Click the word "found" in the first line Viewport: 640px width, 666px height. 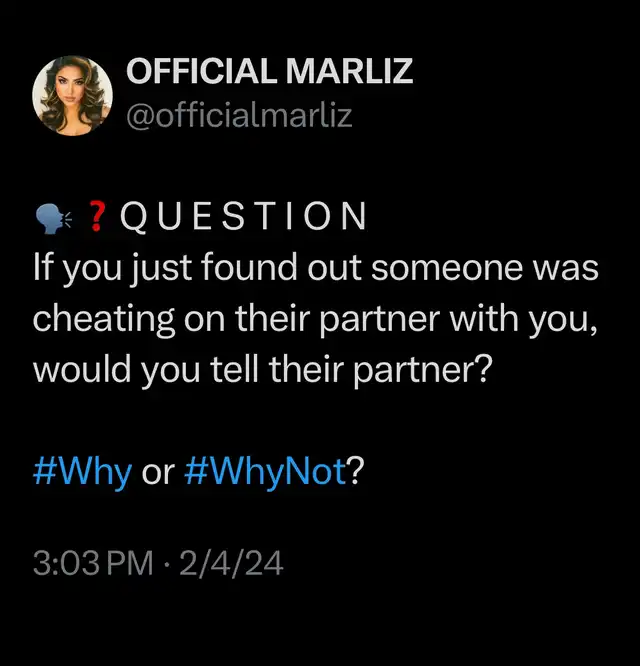coord(249,268)
